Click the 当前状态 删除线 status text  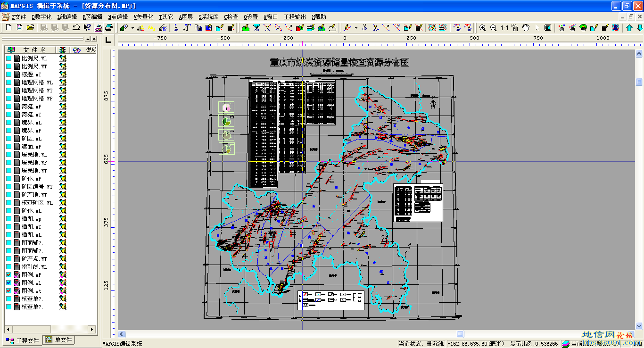(x=421, y=344)
